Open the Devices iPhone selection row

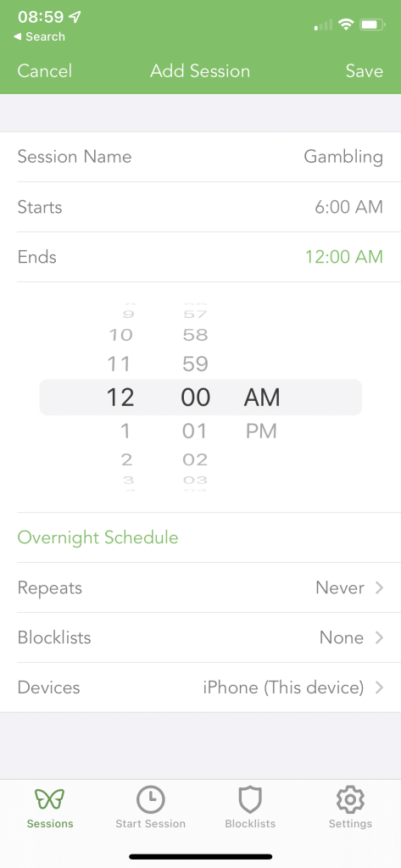pyautogui.click(x=200, y=687)
